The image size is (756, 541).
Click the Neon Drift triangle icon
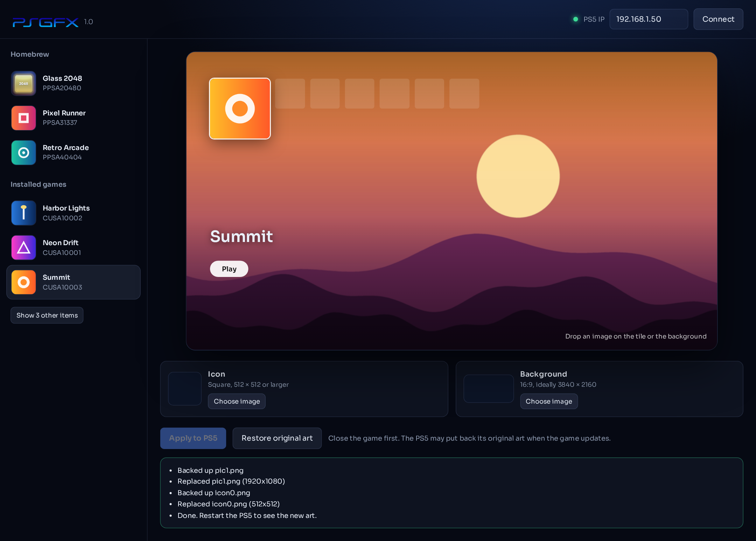point(23,247)
